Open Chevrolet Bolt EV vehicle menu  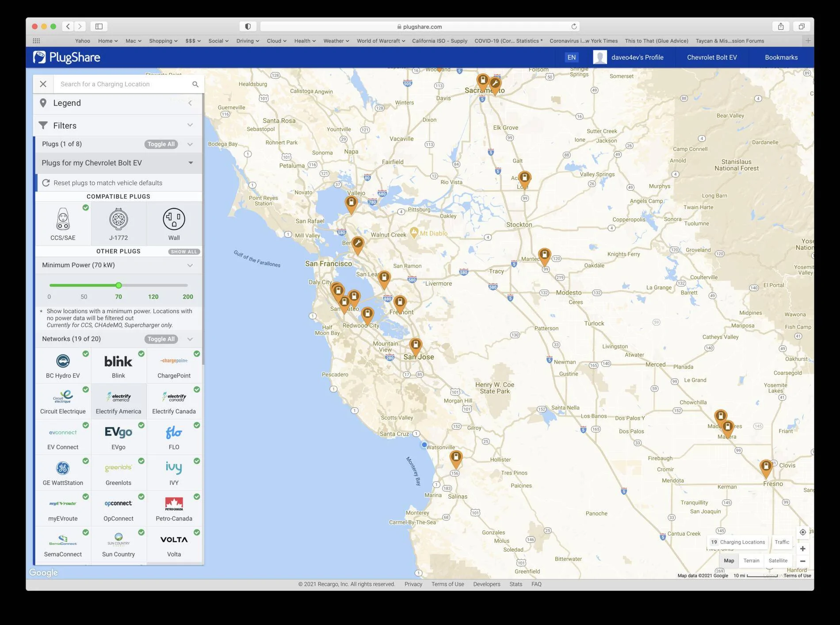pyautogui.click(x=712, y=58)
